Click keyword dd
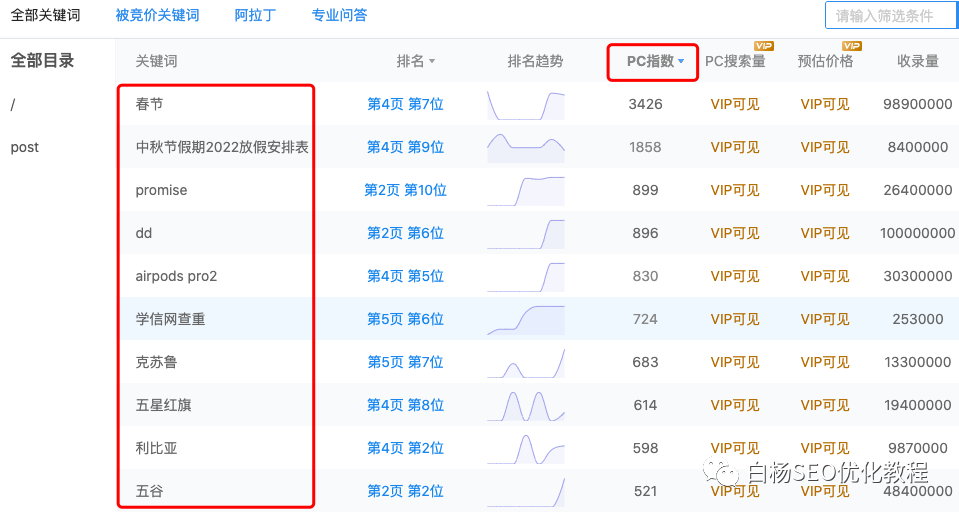 click(x=144, y=233)
